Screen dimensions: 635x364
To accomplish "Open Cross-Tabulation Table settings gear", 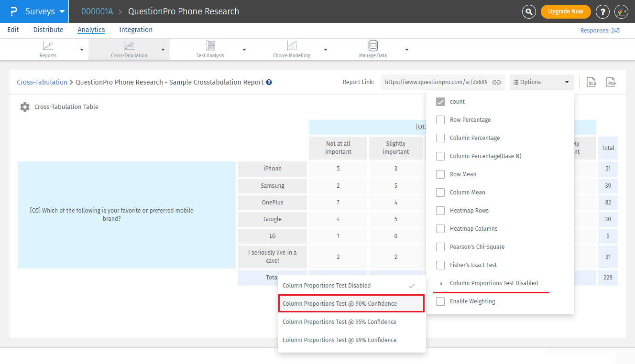I will click(25, 107).
